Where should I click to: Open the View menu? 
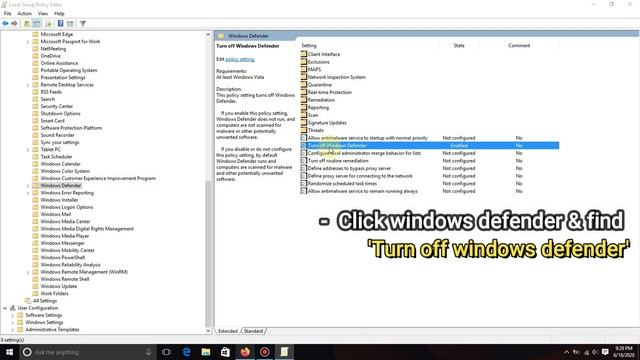(x=43, y=13)
